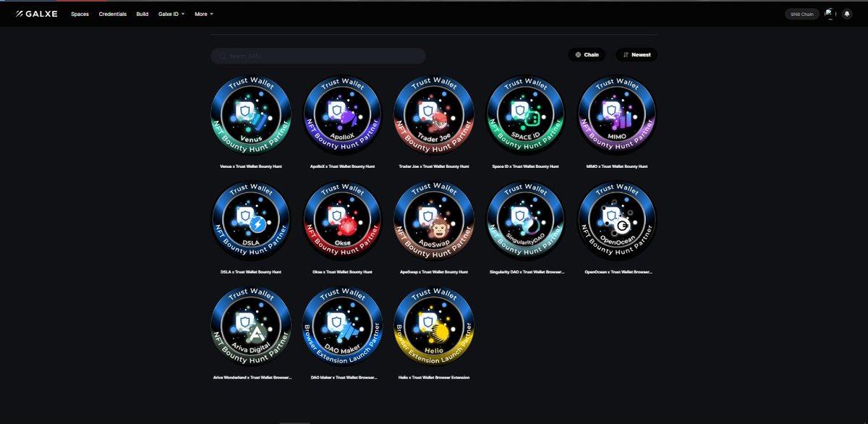Open the Okse badge image
This screenshot has width=868, height=424.
coord(343,220)
